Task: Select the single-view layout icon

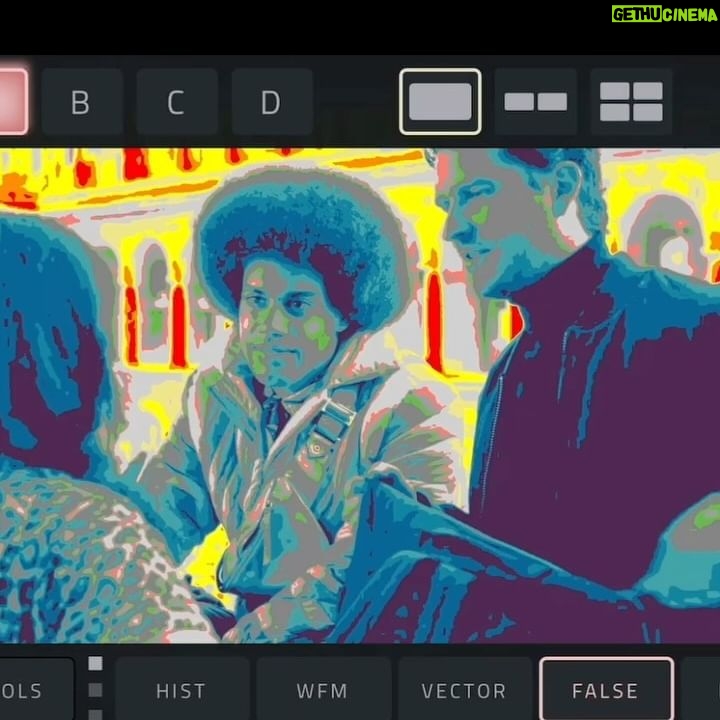Action: (440, 102)
